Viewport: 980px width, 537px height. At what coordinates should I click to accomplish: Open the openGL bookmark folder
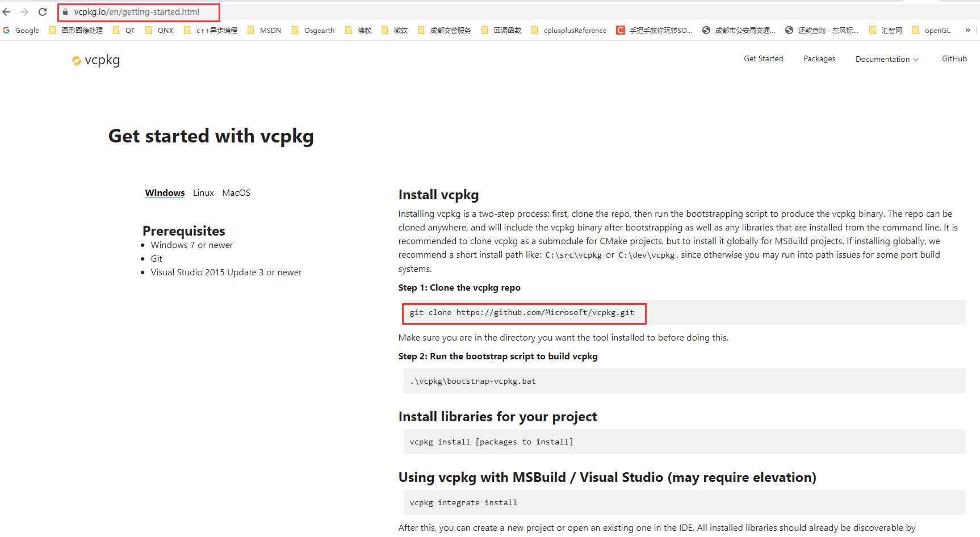click(x=931, y=31)
